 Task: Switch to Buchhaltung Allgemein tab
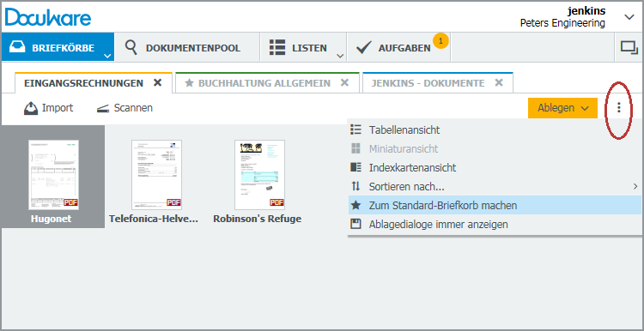coord(264,83)
